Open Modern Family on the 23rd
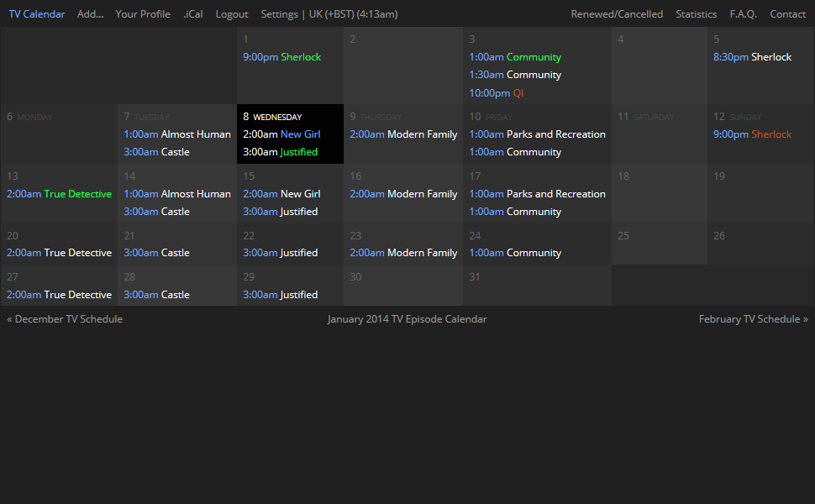This screenshot has width=815, height=504. 422,253
